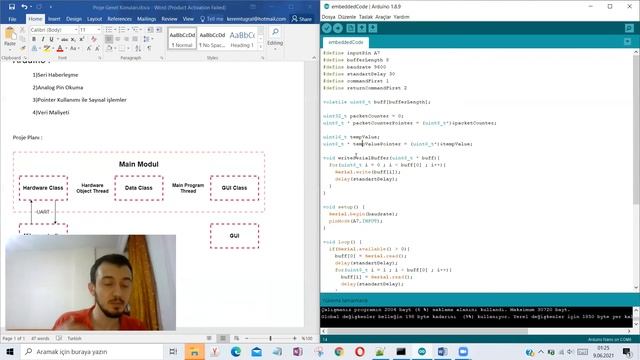Viewport: 640px width, 360px height.
Task: Toggle Italic formatting
Action: pos(42,39)
